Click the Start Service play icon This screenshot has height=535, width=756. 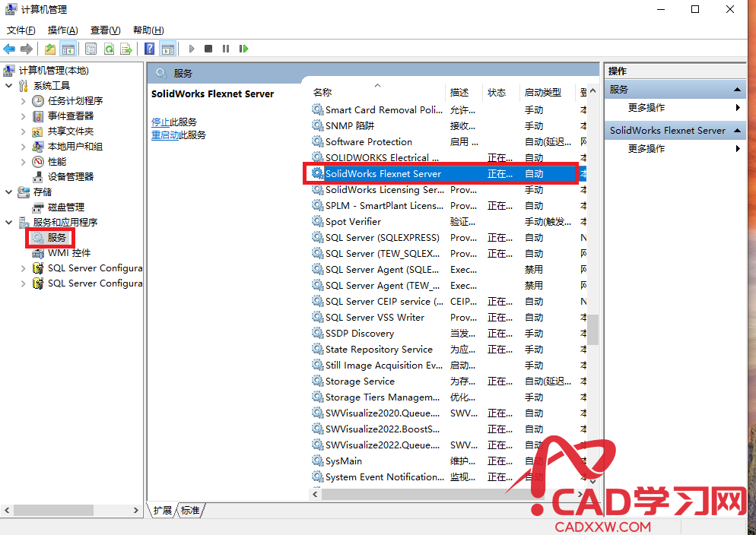click(x=192, y=49)
